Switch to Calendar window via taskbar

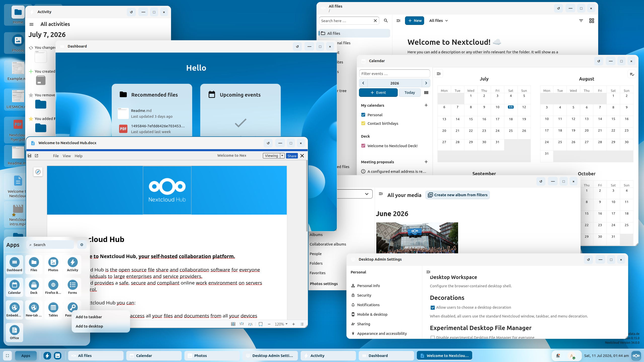point(154,355)
